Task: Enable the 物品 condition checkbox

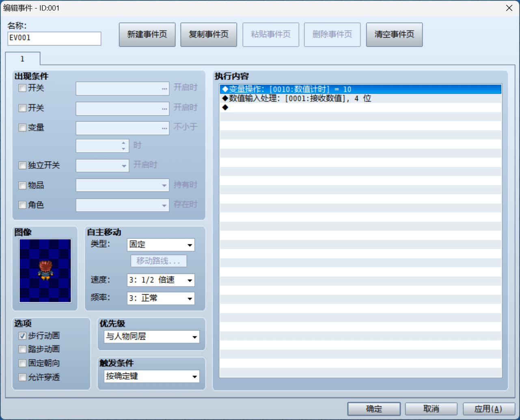Action: (x=22, y=185)
